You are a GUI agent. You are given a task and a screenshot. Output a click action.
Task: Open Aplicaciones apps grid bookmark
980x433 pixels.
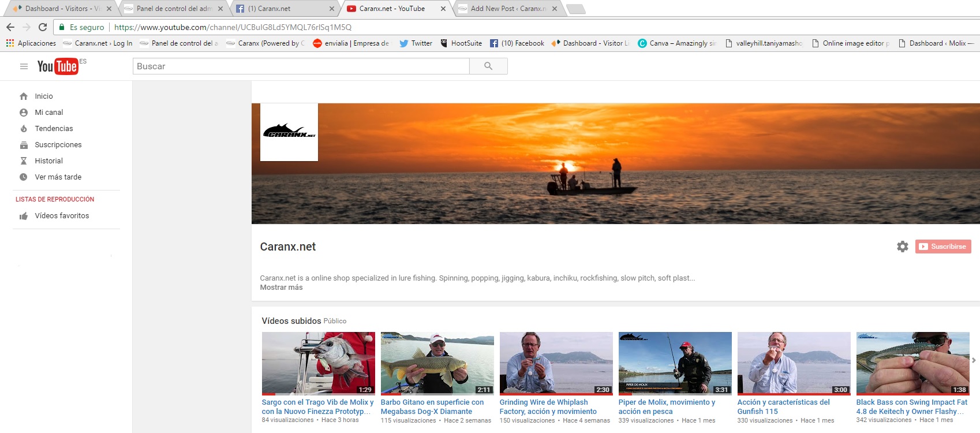coord(31,43)
